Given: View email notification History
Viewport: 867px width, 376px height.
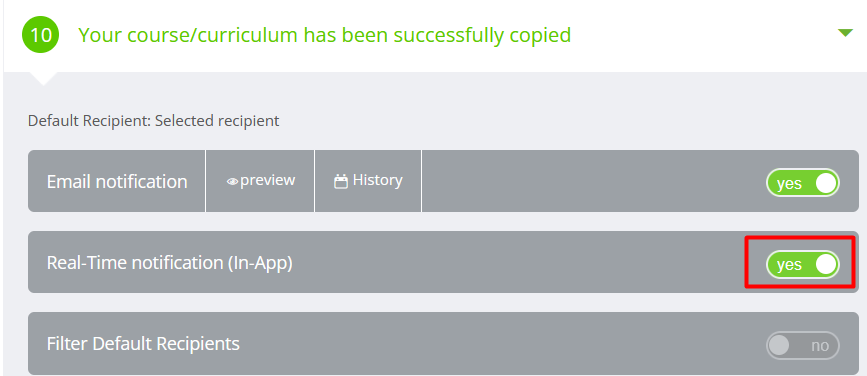Looking at the screenshot, I should [368, 181].
